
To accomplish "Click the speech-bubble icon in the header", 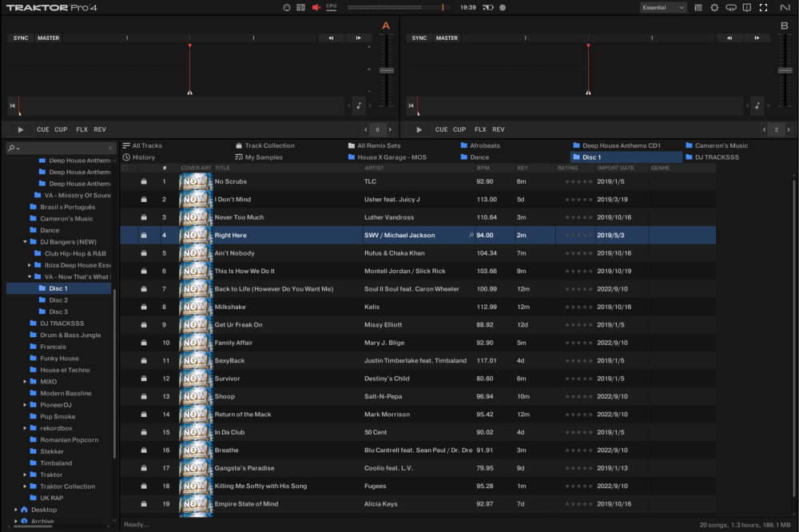I will point(731,8).
